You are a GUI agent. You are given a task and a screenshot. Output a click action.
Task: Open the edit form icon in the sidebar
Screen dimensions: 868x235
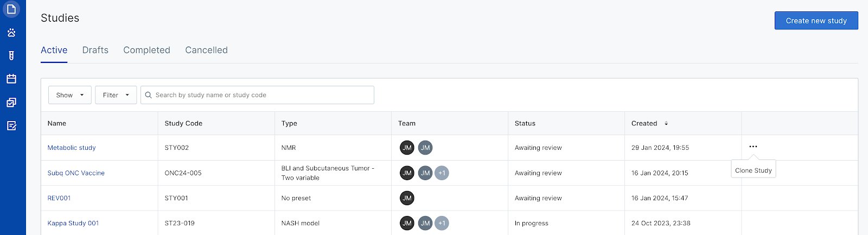pyautogui.click(x=11, y=126)
